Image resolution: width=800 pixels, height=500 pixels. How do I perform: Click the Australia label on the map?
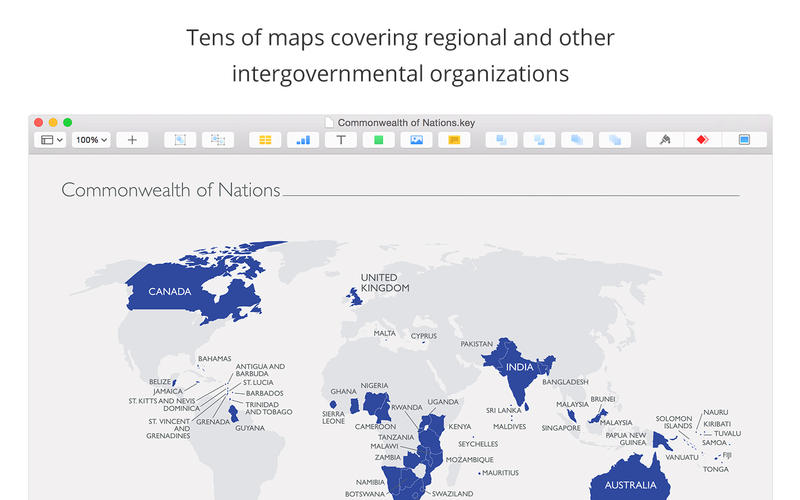631,486
